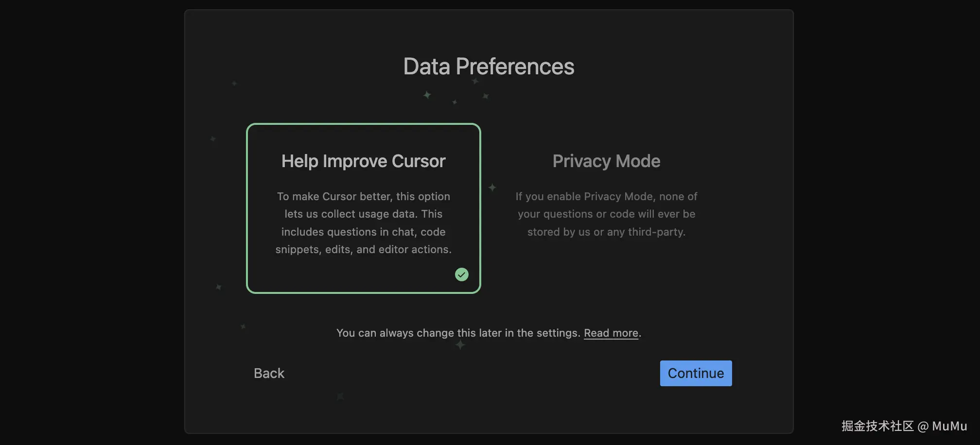Click the Privacy Mode title text

[x=606, y=161]
